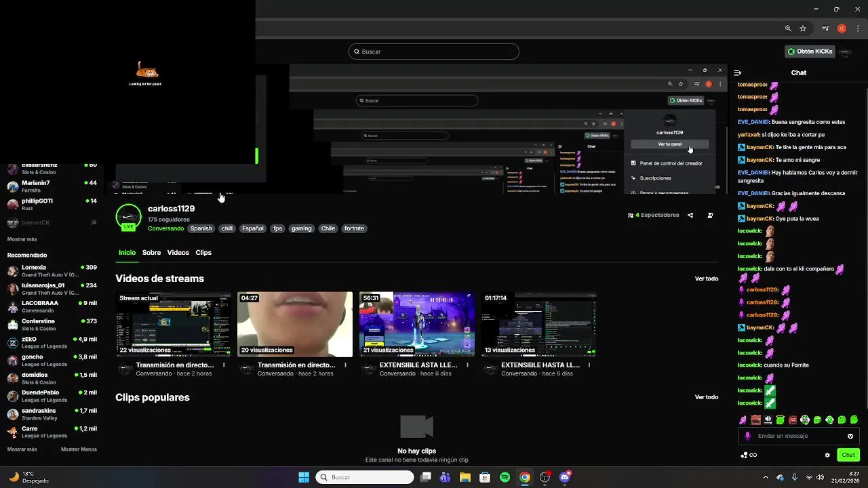Viewport: 868px width, 488px height.
Task: Open the emoji picker in message box
Action: (x=850, y=436)
